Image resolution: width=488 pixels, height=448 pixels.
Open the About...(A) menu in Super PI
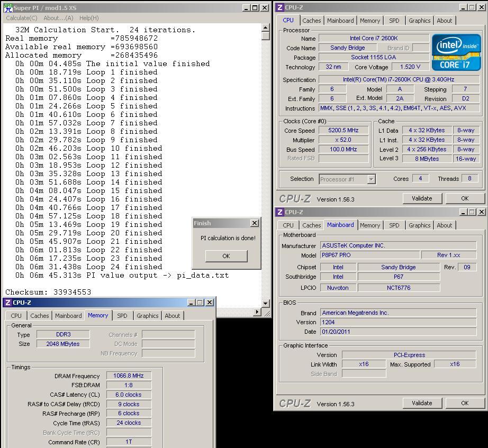pyautogui.click(x=58, y=18)
